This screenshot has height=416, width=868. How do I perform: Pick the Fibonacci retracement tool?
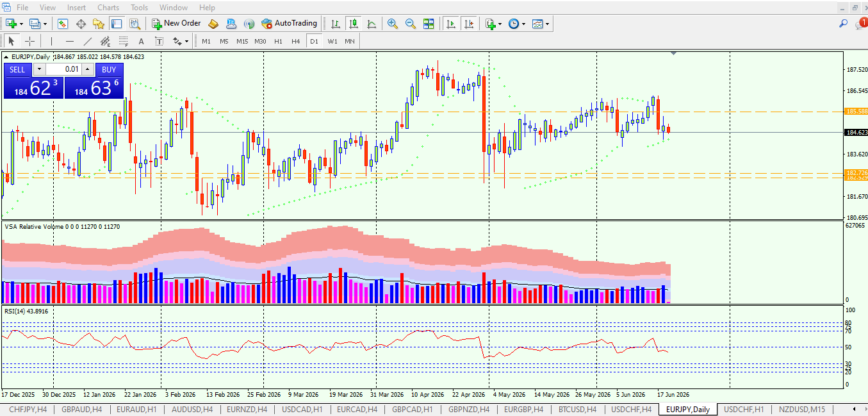[123, 41]
